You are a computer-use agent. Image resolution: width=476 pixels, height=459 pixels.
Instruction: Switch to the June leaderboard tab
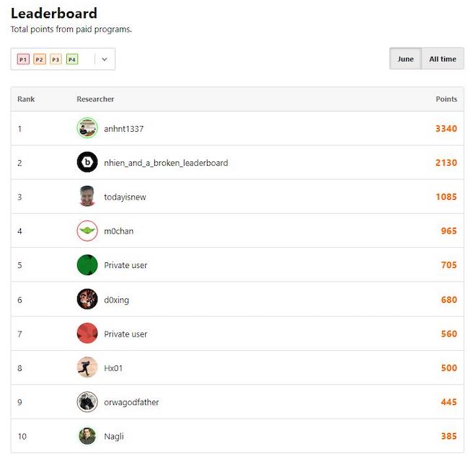coord(405,59)
